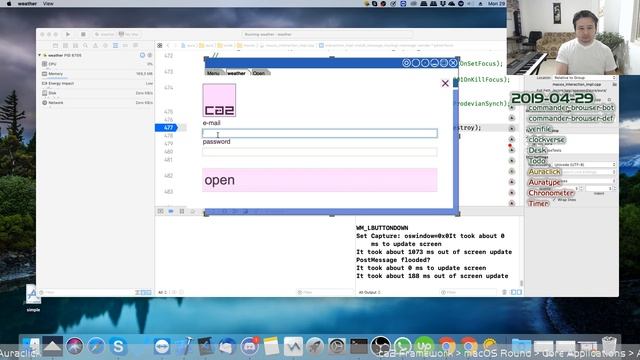Open the weather menu in menu bar
Image resolution: width=640 pixels, height=360 pixels.
point(27,3)
